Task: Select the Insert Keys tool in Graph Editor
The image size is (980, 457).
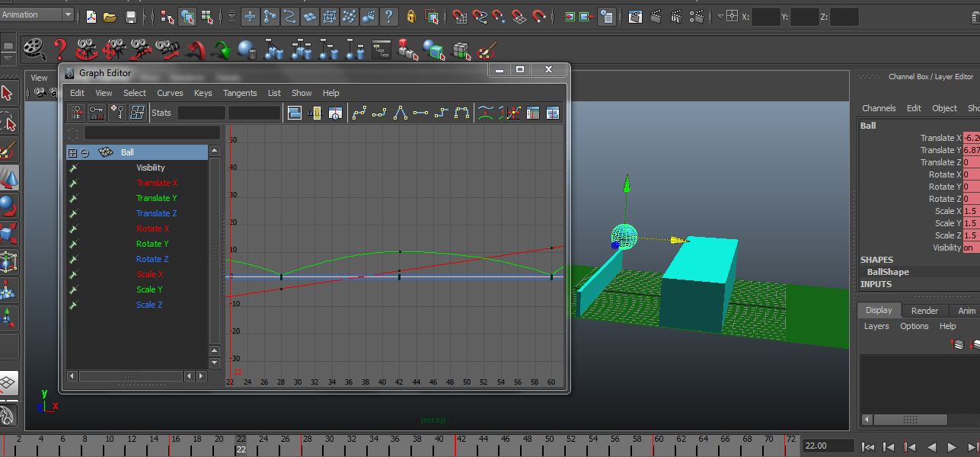Action: (97, 112)
